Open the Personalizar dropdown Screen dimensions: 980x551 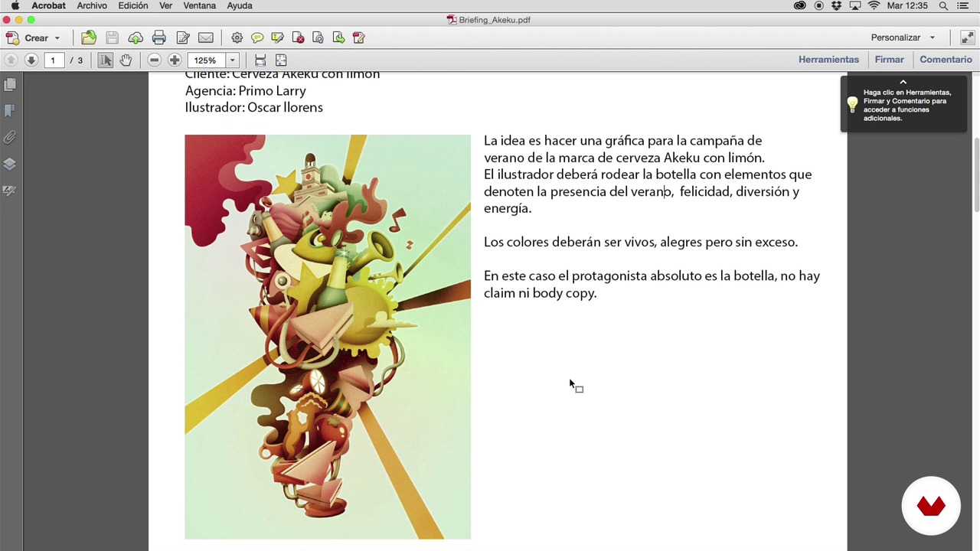click(903, 37)
